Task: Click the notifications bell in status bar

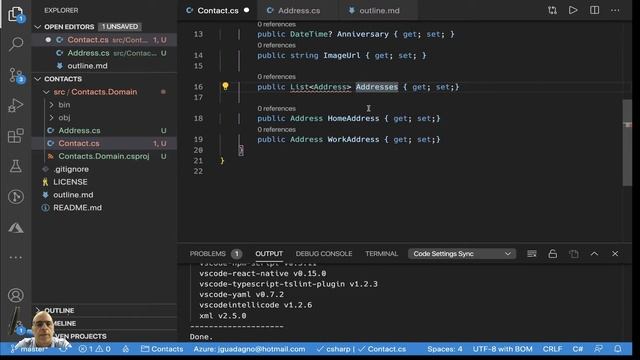Action: point(618,349)
